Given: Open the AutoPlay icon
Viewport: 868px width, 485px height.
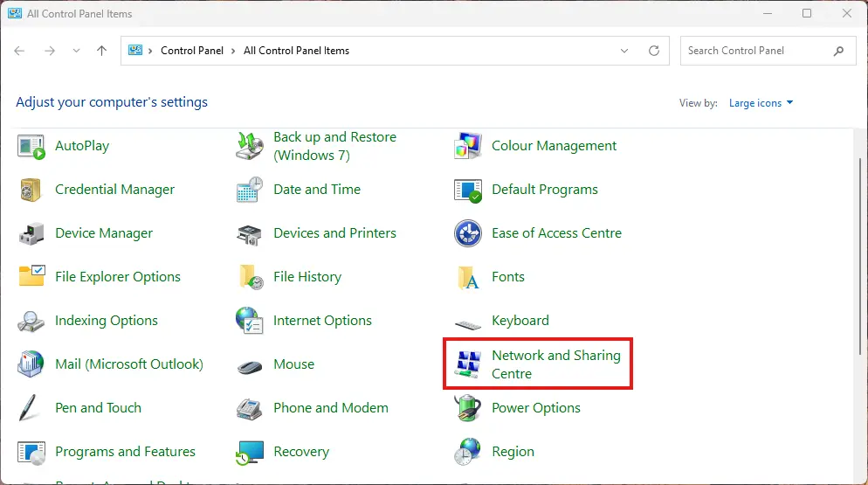Looking at the screenshot, I should (31, 146).
